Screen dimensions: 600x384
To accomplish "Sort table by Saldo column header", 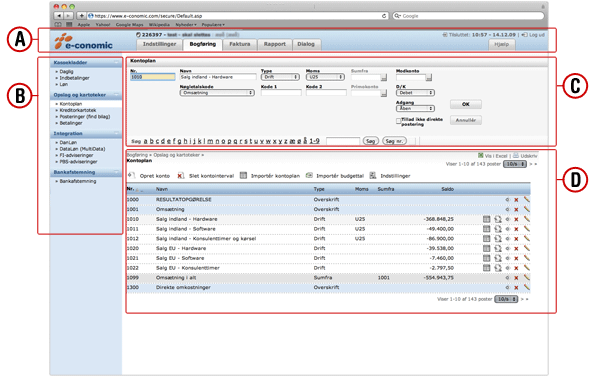I will click(x=447, y=189).
